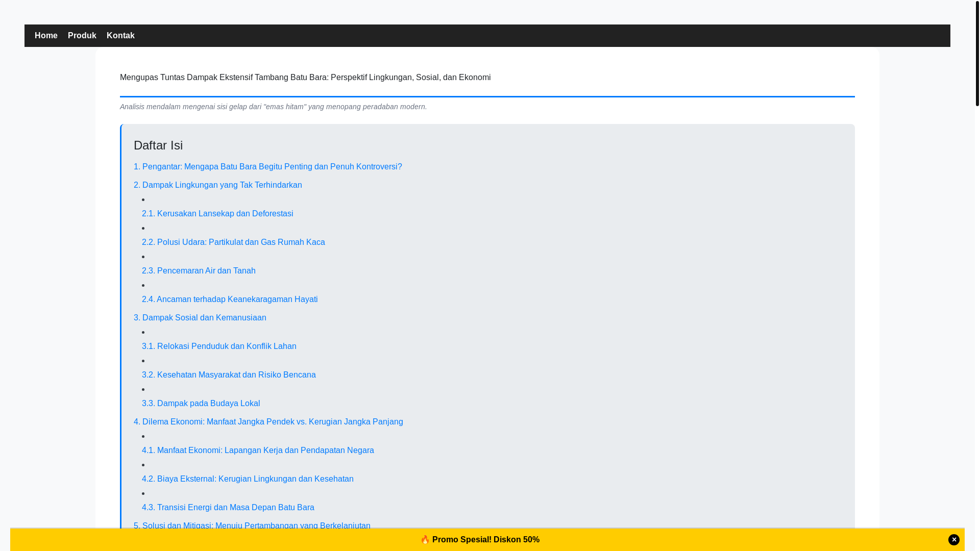Go to 3.1. Relokasi Penduduk dan Konflik Lahan

219,346
